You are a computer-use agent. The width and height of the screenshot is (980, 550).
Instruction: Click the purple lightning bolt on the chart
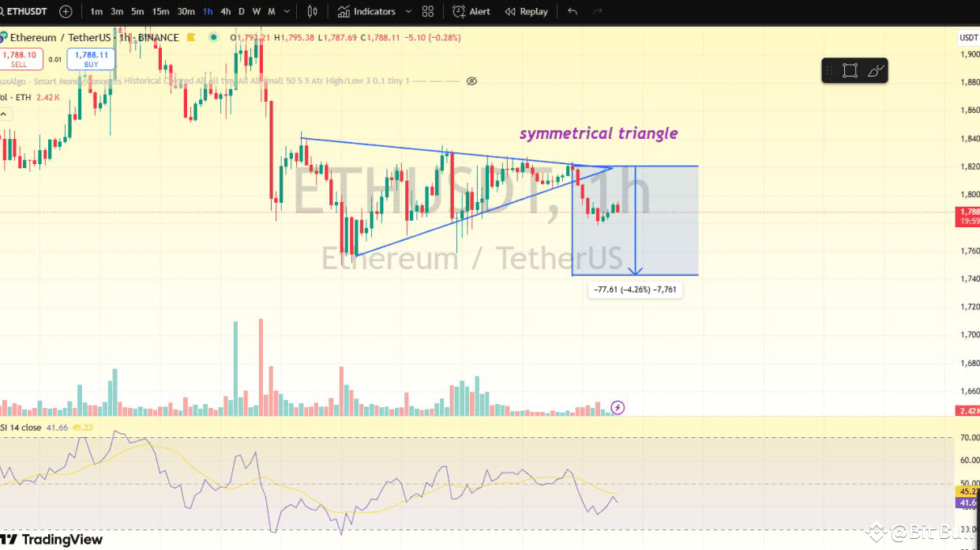617,407
